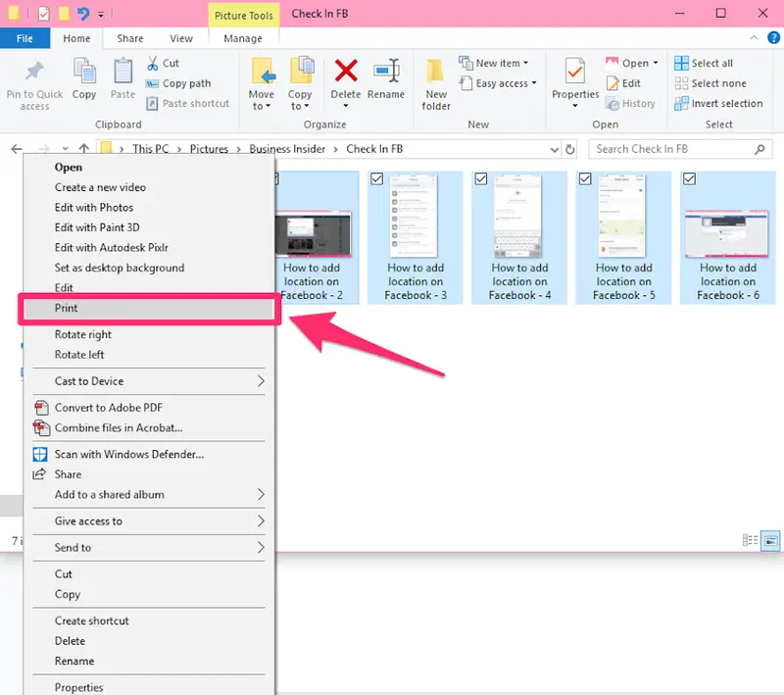
Task: Toggle the checkbox on Facebook - 5 thumbnail
Action: [x=584, y=178]
